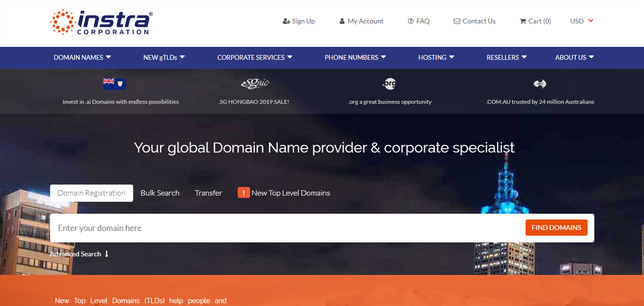Open the Hosting navigation menu
The width and height of the screenshot is (644, 306).
(x=436, y=57)
